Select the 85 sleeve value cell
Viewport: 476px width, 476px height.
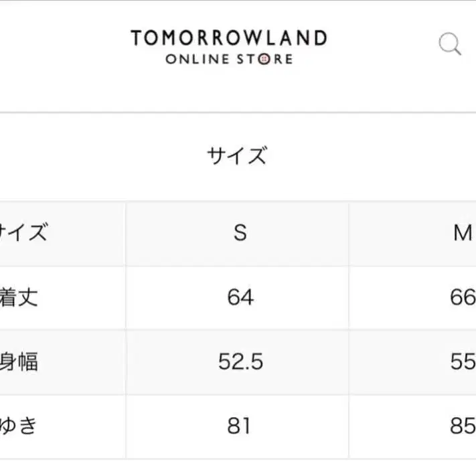[463, 426]
